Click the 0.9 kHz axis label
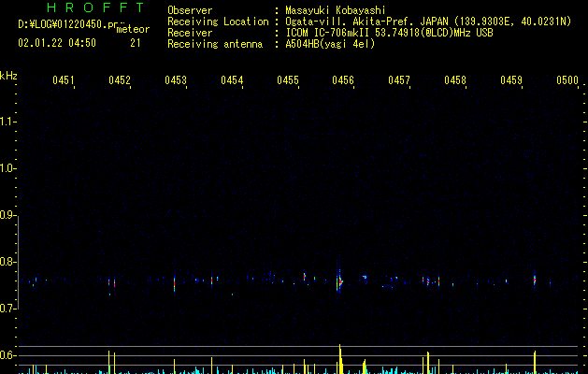The image size is (588, 374). [x=7, y=215]
